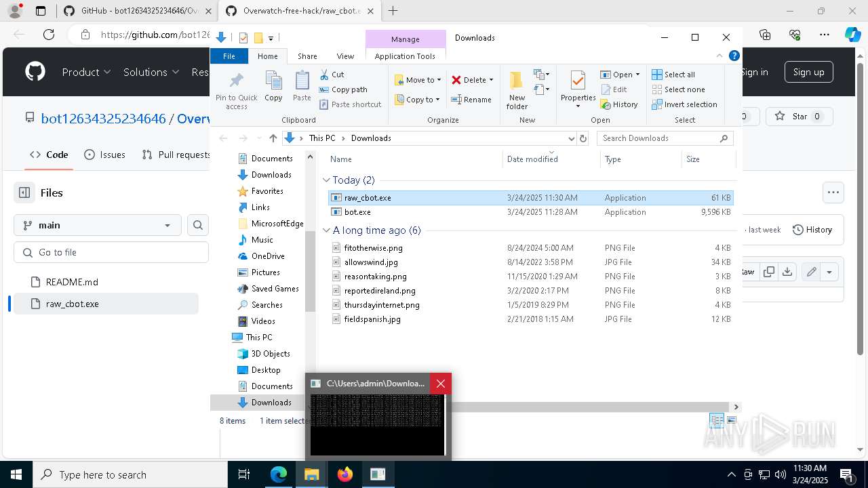The height and width of the screenshot is (488, 868).
Task: Click Invert selection in ribbon
Action: (x=684, y=104)
